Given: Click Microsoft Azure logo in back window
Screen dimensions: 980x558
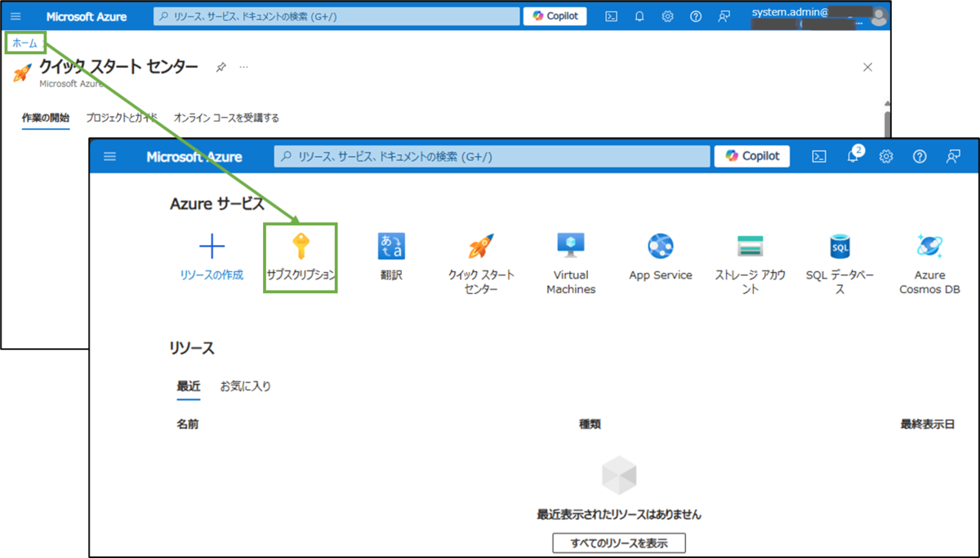Looking at the screenshot, I should pyautogui.click(x=85, y=16).
